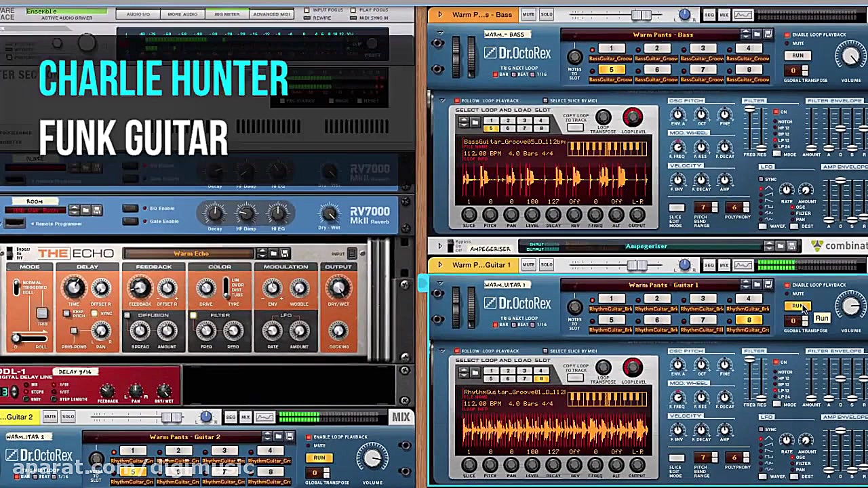Select loop slot 8 in Guitar 1 loop editor
The width and height of the screenshot is (868, 488).
click(540, 380)
